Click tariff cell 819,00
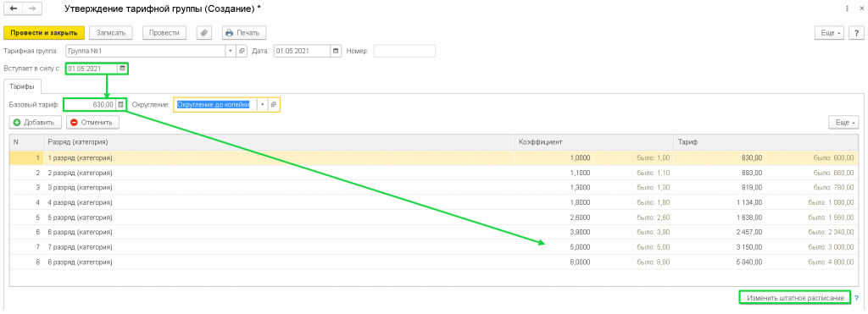The height and width of the screenshot is (314, 868). click(x=720, y=187)
